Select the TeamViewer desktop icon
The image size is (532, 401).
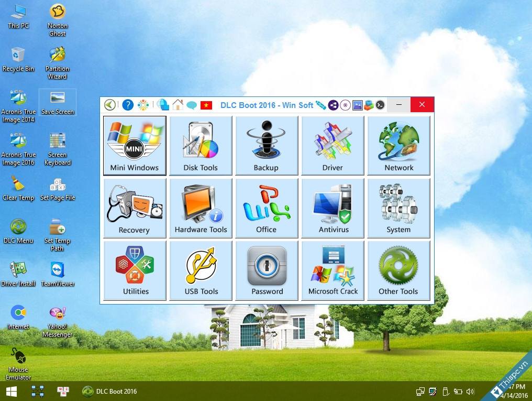pyautogui.click(x=58, y=274)
